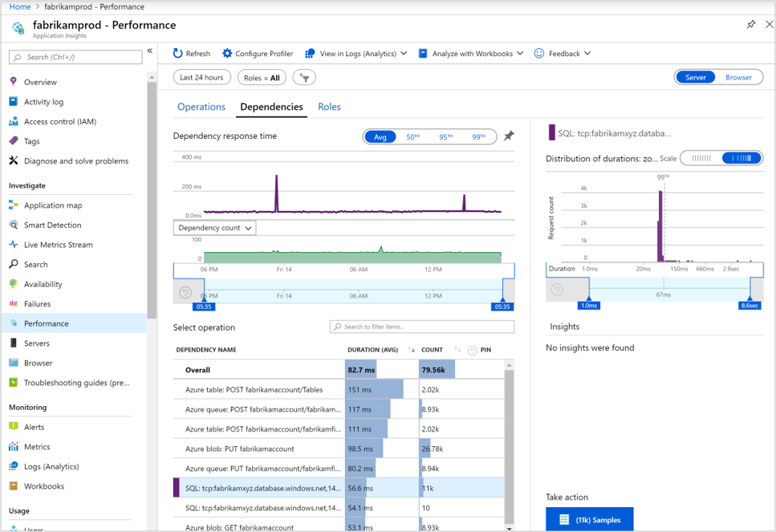The height and width of the screenshot is (532, 776).
Task: Pin the dependency response time chart
Action: [x=508, y=136]
